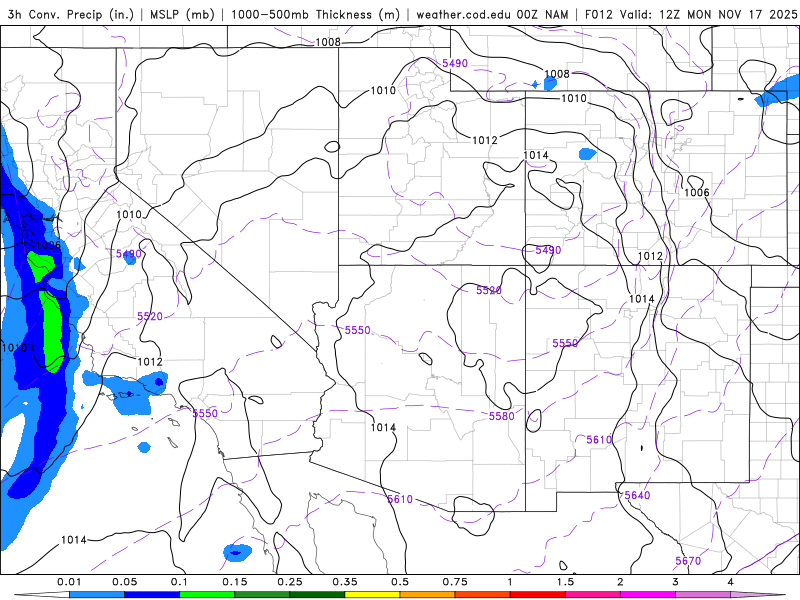
Task: Click the 0.15 legend tick label
Action: (x=235, y=582)
